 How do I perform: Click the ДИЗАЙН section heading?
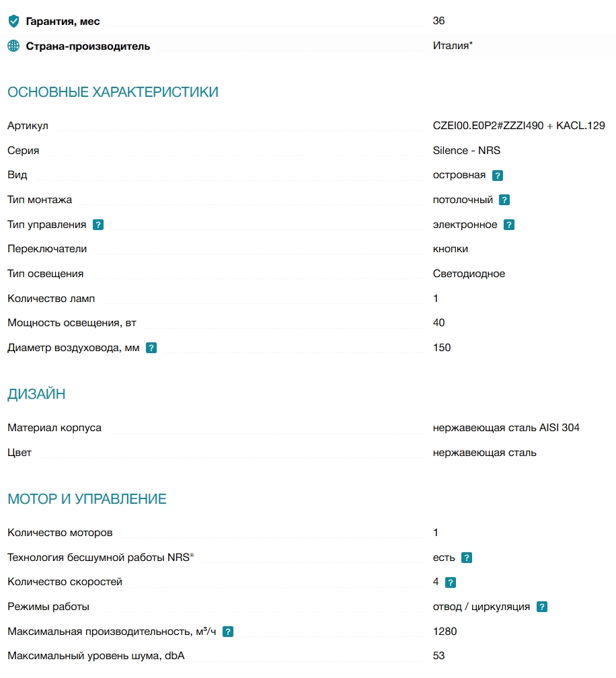[x=36, y=394]
